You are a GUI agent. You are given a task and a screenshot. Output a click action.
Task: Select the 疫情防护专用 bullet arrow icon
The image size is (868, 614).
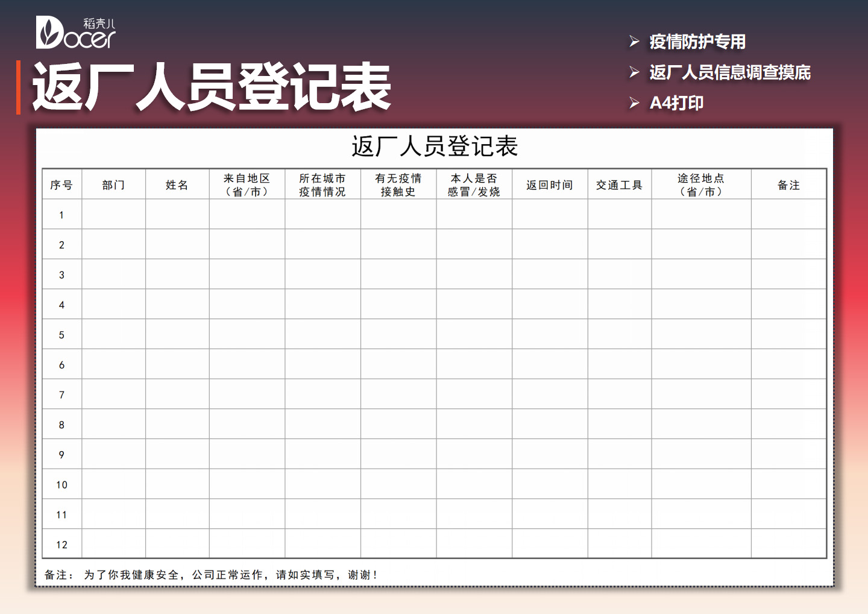pyautogui.click(x=634, y=42)
